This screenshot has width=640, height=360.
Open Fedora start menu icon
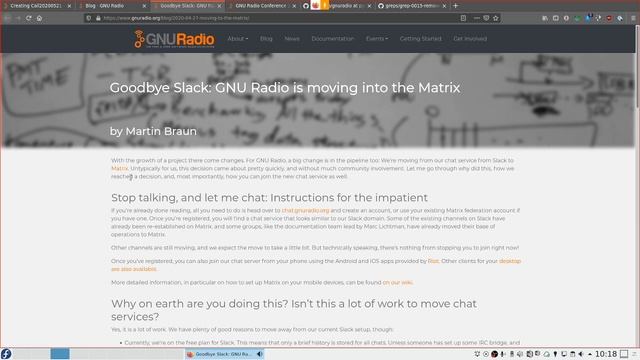click(x=6, y=353)
